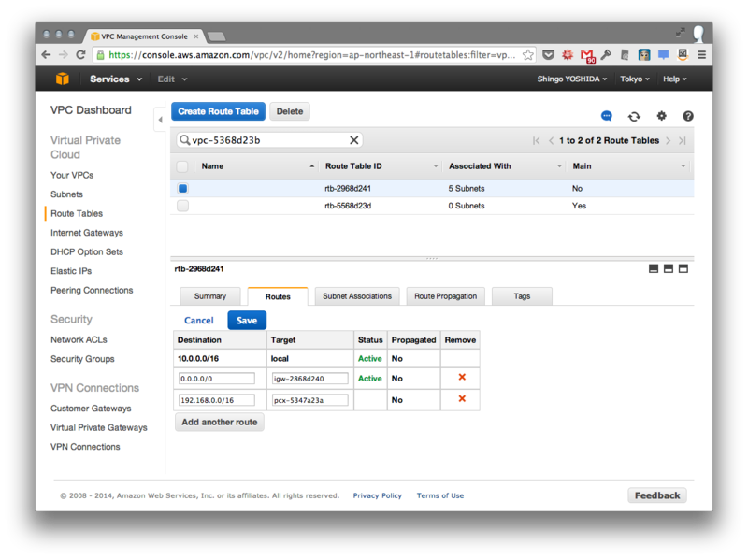
Task: Click Add another route button
Action: coord(220,423)
